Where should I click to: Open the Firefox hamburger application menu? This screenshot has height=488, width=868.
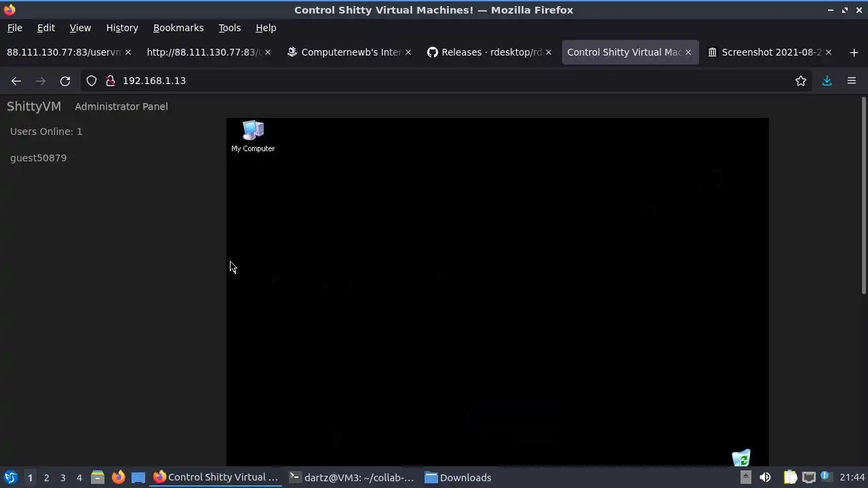click(x=852, y=81)
